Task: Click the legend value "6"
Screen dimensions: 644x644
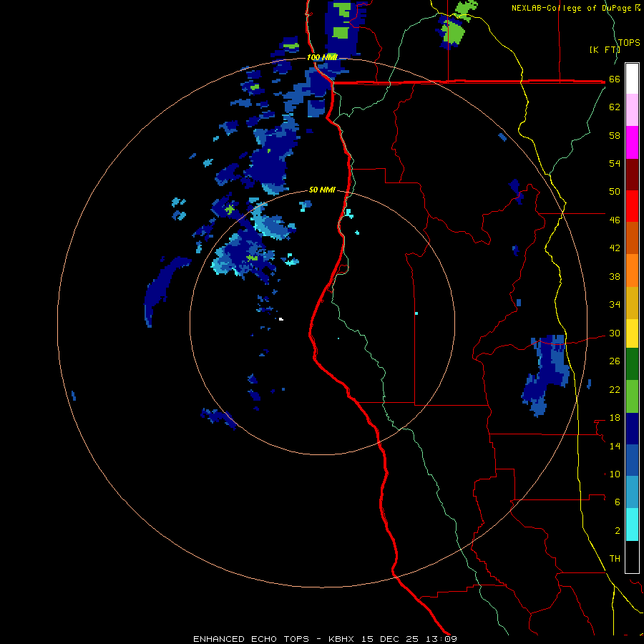Action: (618, 502)
